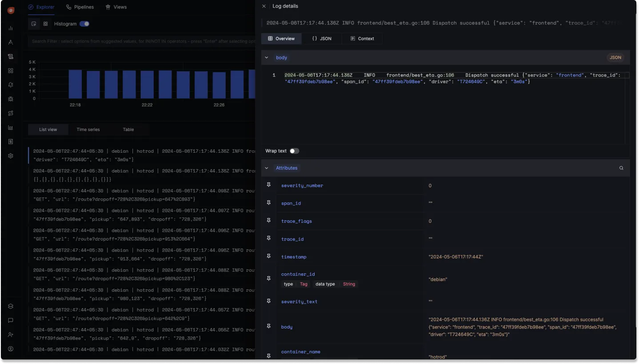Collapse the body section chevron
The height and width of the screenshot is (364, 639).
pyautogui.click(x=267, y=58)
